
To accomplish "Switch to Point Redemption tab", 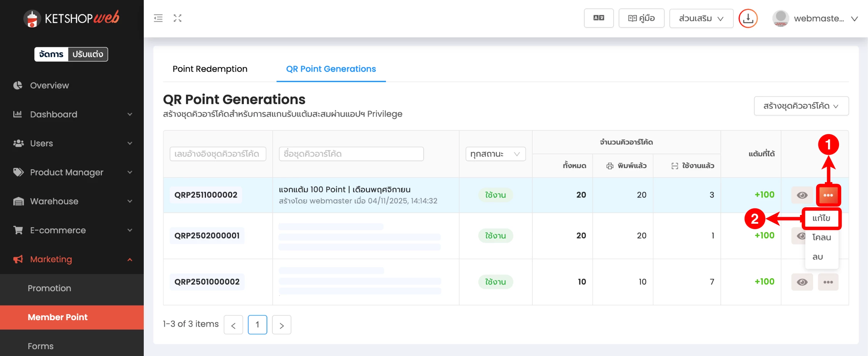I will 210,69.
